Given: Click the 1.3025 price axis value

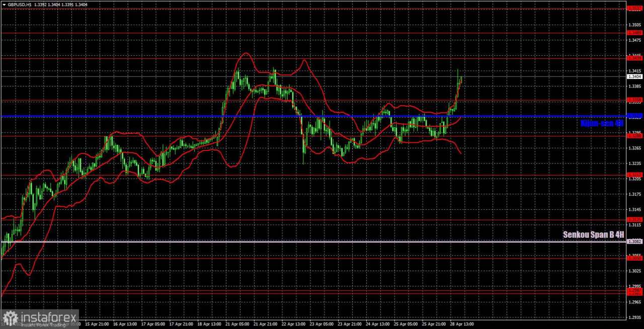Looking at the screenshot, I should pyautogui.click(x=634, y=271).
